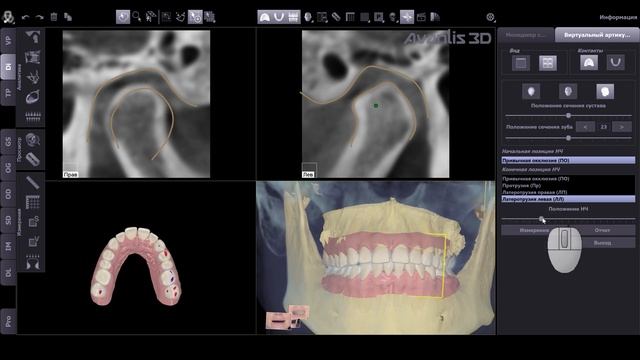Open the SD tab in left sidebar
640x360 pixels.
(8, 220)
